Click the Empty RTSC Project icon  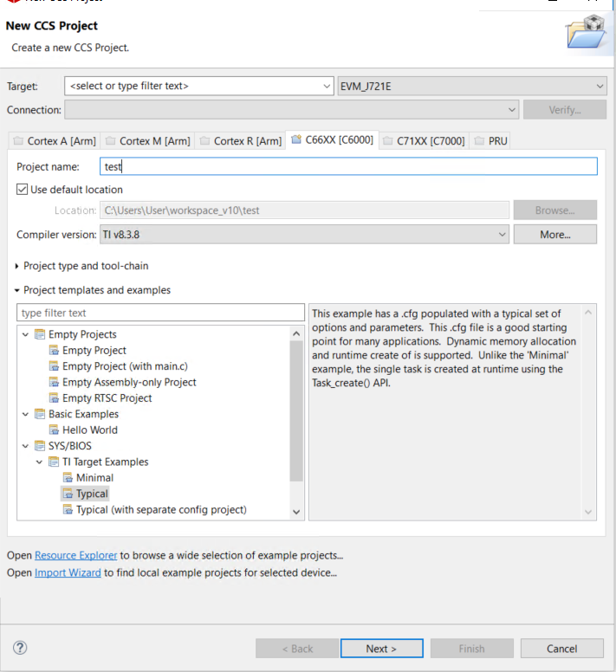55,398
